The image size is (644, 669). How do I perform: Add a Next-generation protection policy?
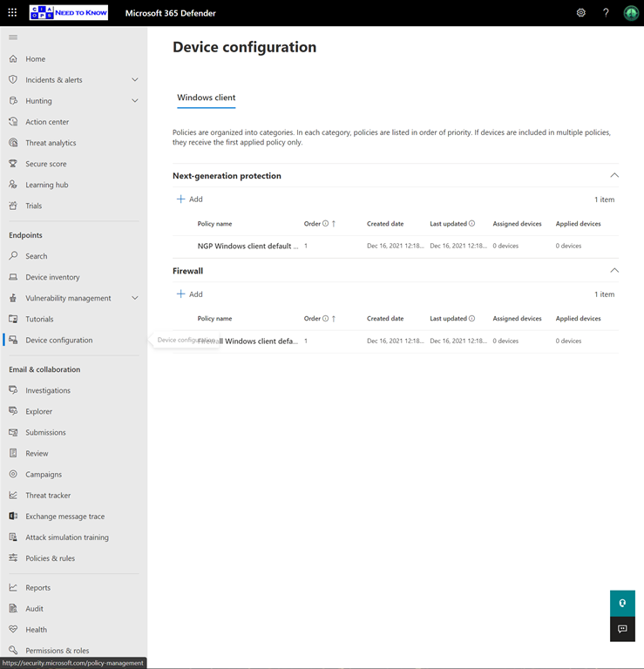(190, 199)
